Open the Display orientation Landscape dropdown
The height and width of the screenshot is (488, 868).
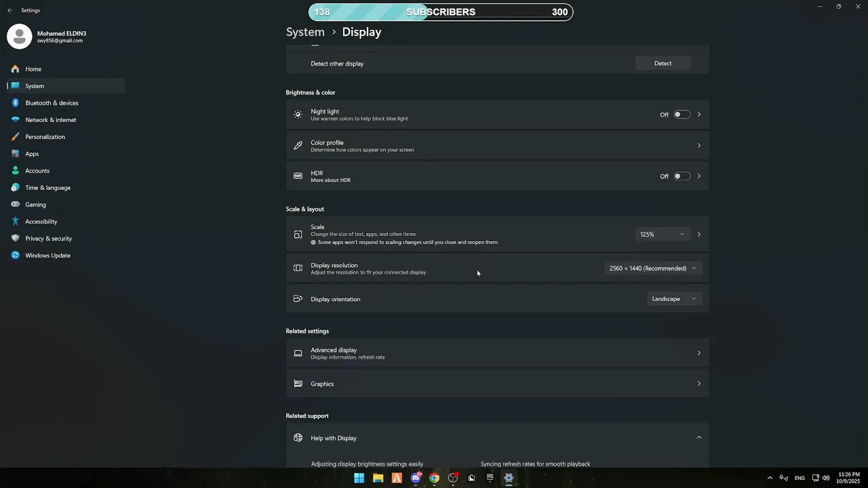pos(674,299)
